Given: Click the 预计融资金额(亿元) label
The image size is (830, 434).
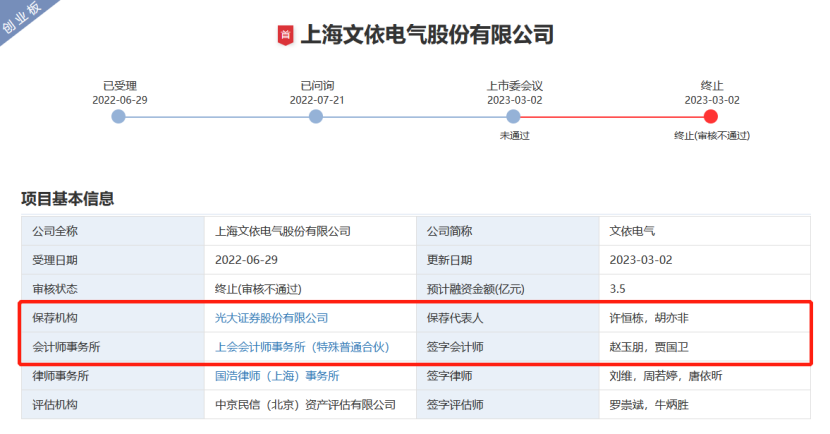Looking at the screenshot, I should click(x=475, y=289).
